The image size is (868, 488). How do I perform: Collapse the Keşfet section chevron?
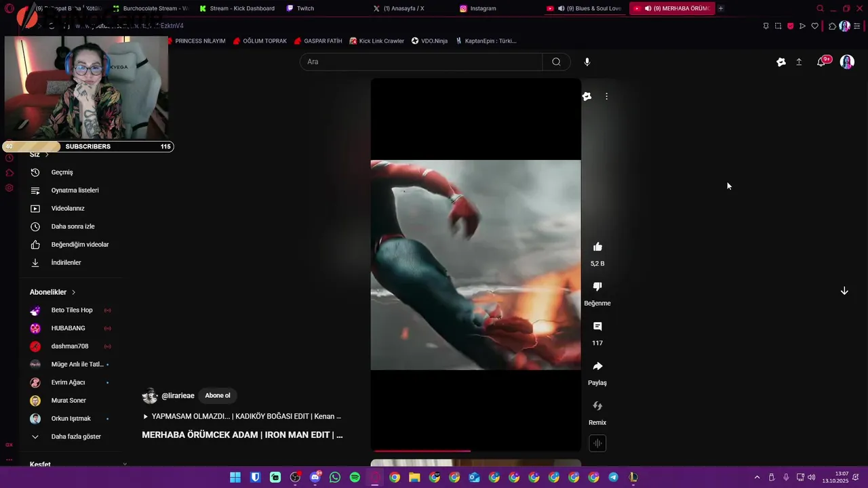click(x=125, y=464)
